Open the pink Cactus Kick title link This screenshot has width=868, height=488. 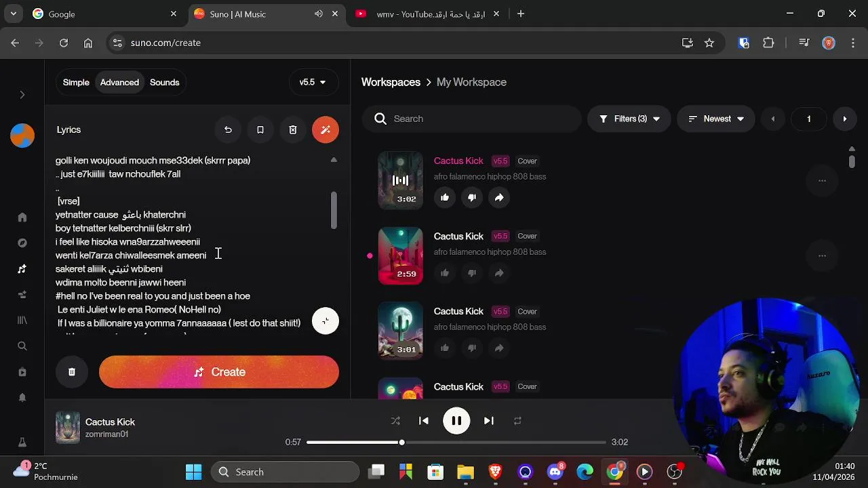point(458,161)
